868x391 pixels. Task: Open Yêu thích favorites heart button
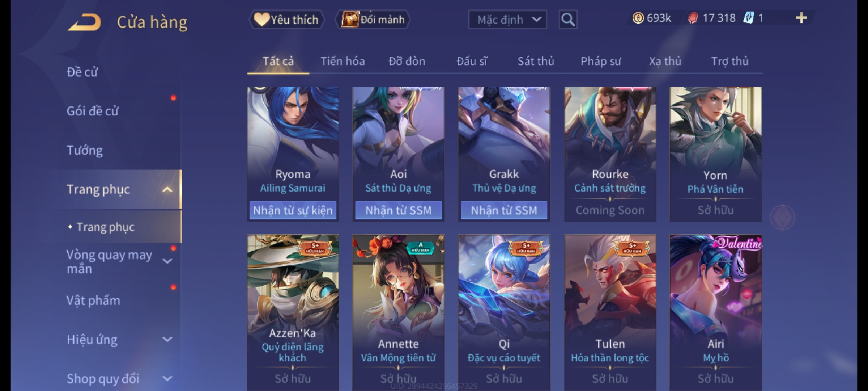(x=286, y=20)
